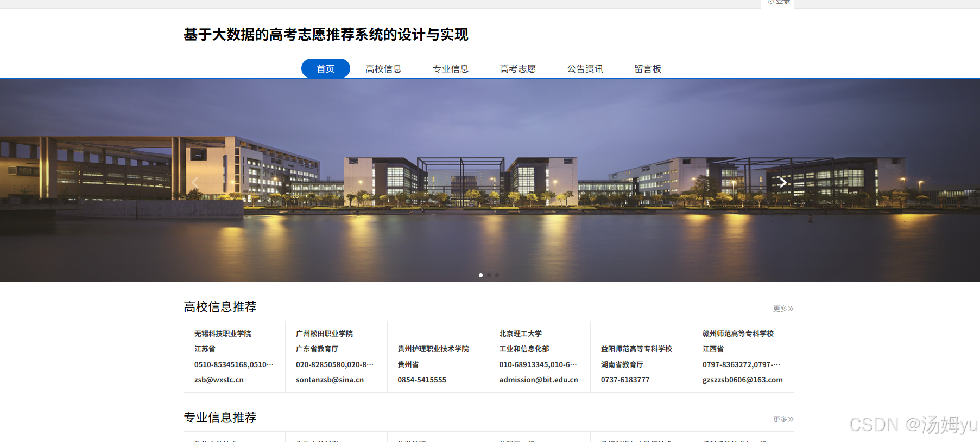Click the campus banner image

(x=490, y=180)
